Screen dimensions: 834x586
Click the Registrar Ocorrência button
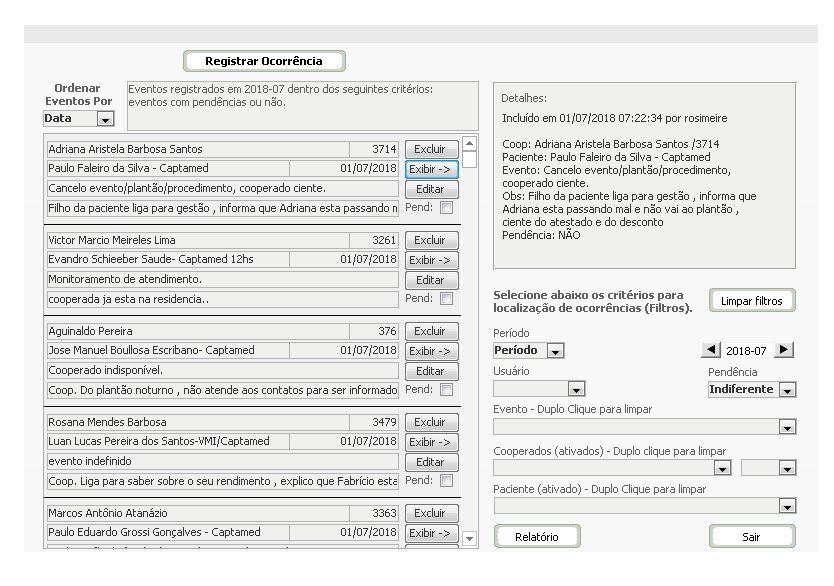click(264, 61)
